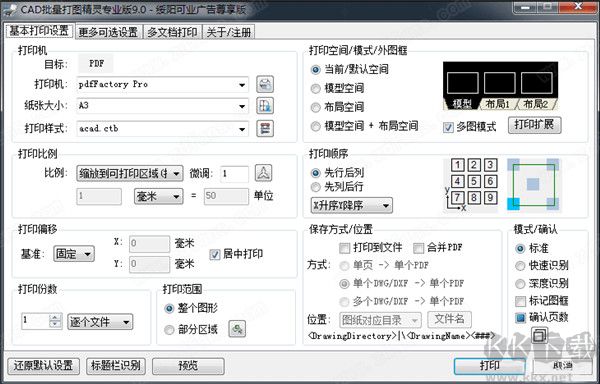Click the 模型 tab in the preview image
Viewport: 600px width, 384px height.
[x=461, y=104]
